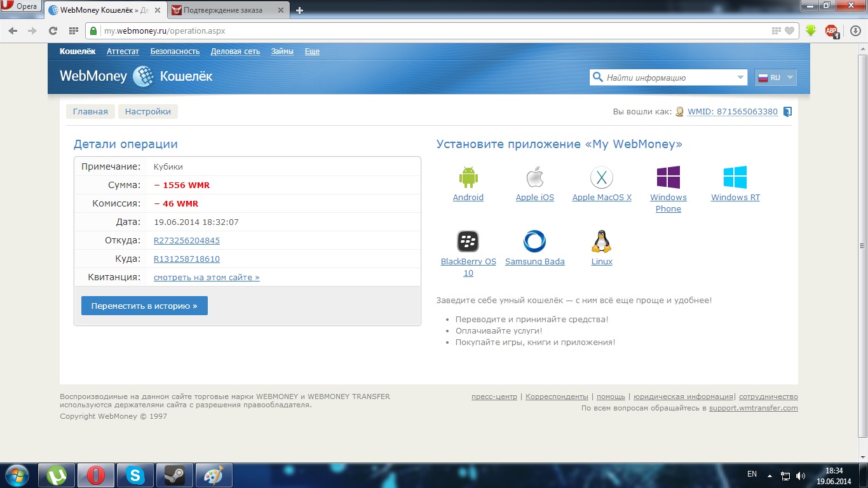Select the Android app icon
Image resolution: width=868 pixels, height=488 pixels.
468,177
